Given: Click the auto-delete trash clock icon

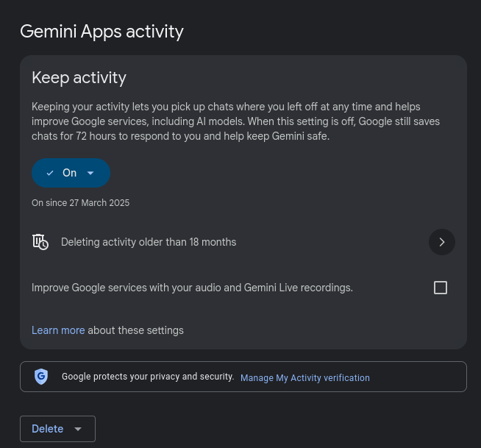Looking at the screenshot, I should (40, 242).
